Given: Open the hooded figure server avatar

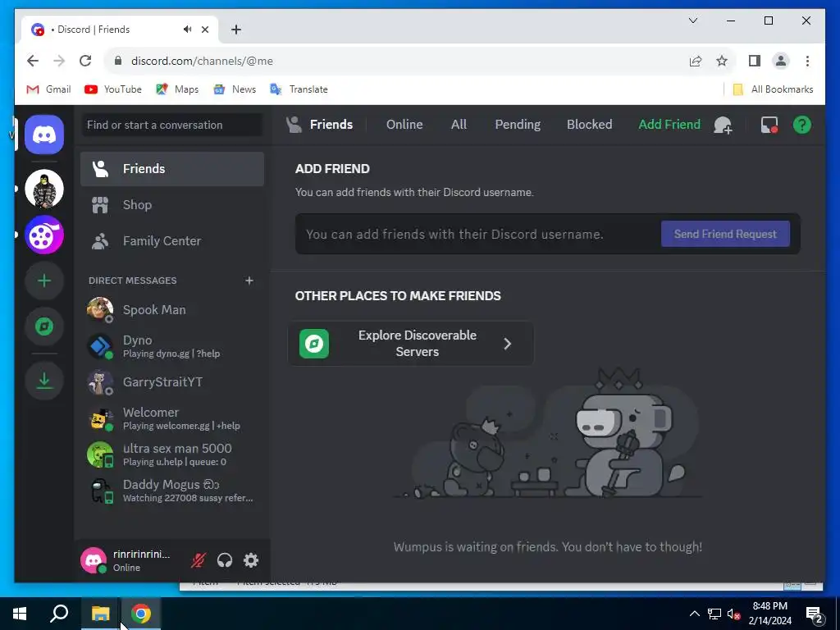Looking at the screenshot, I should pyautogui.click(x=44, y=189).
